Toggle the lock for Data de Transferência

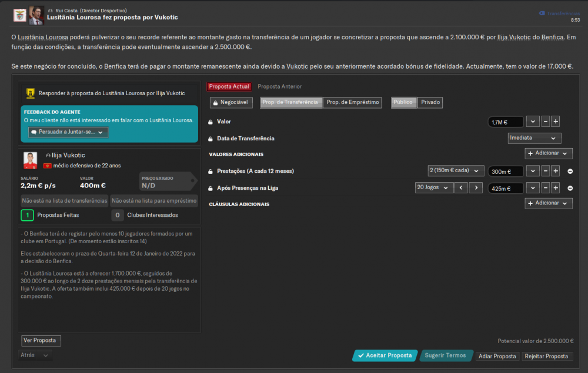click(x=211, y=139)
